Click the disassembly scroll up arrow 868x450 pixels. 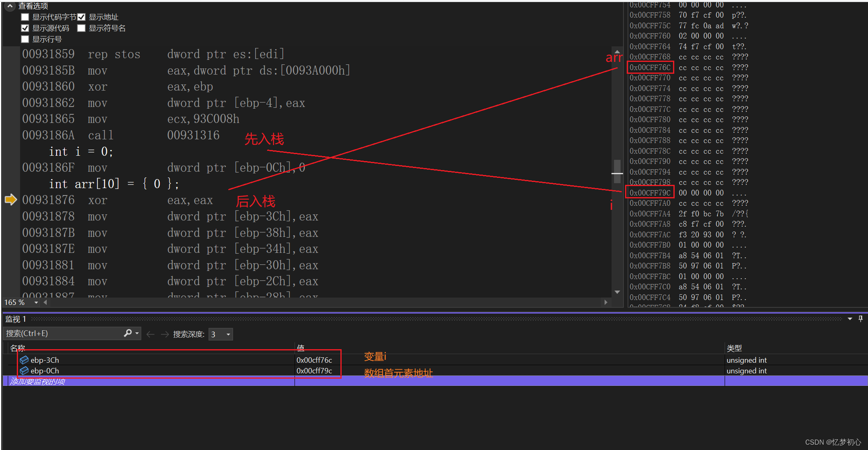click(x=617, y=52)
